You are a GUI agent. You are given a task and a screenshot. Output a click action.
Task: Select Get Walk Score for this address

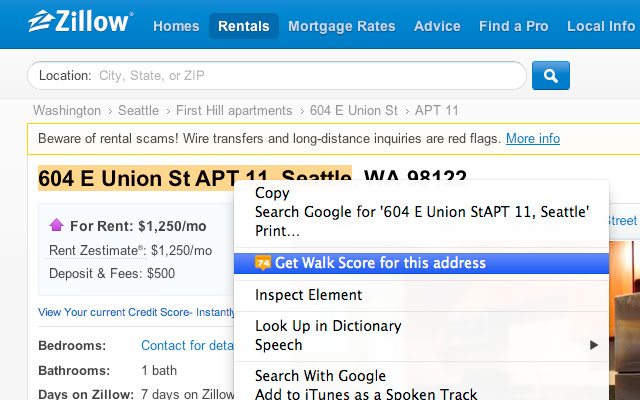421,263
